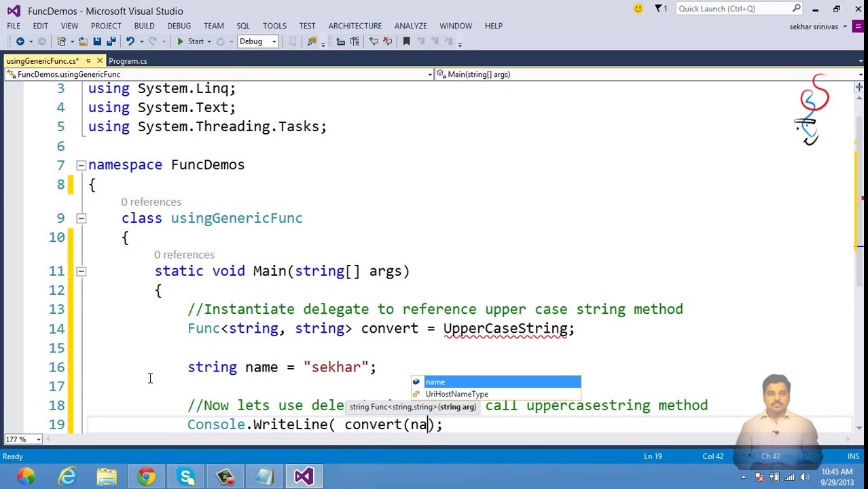Image resolution: width=868 pixels, height=489 pixels.
Task: Click 'Ln 19' in the status bar
Action: (653, 456)
